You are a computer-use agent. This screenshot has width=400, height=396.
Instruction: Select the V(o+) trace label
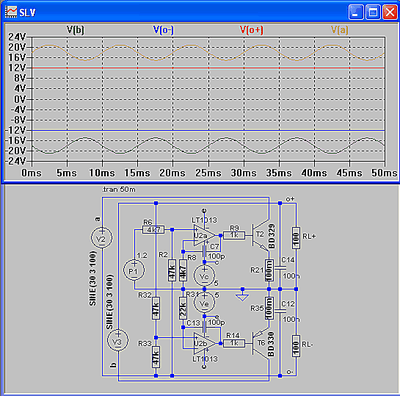(251, 30)
